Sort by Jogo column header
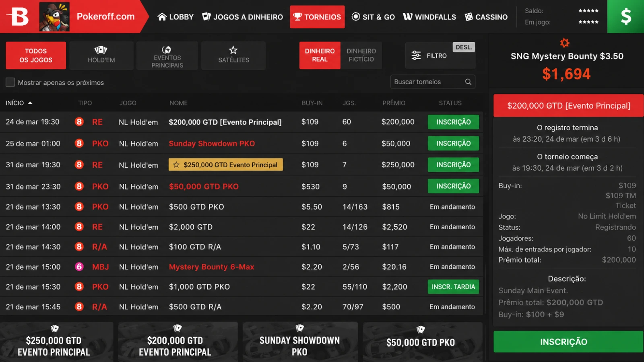Viewport: 644px width, 362px height. tap(128, 103)
